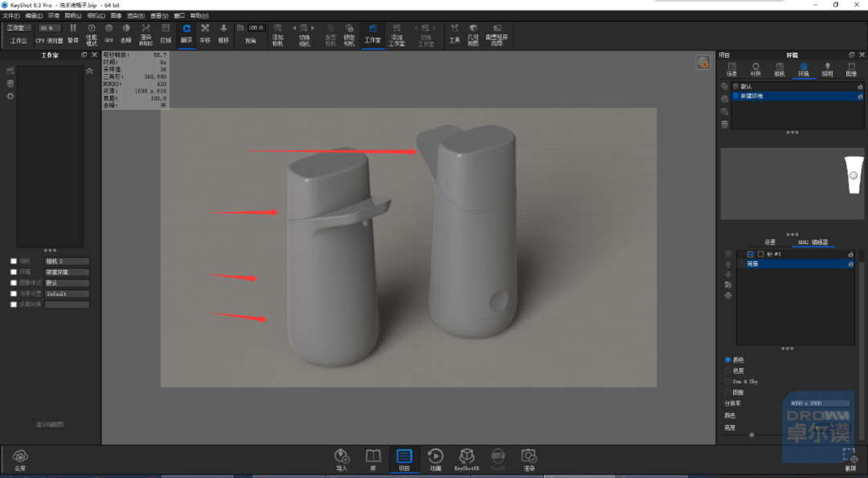The image size is (868, 478).
Task: Switch to the 设置 settings sub-tab
Action: [x=770, y=243]
